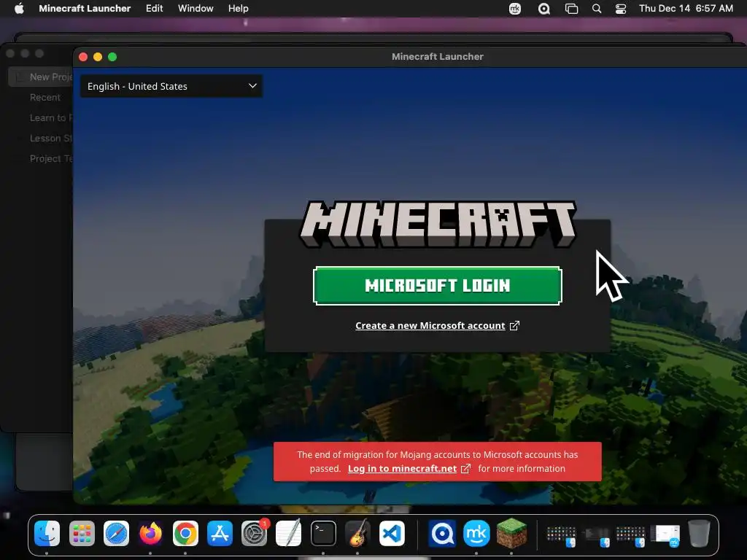
Task: Click the Minecraft grass block Dock icon
Action: pos(511,533)
